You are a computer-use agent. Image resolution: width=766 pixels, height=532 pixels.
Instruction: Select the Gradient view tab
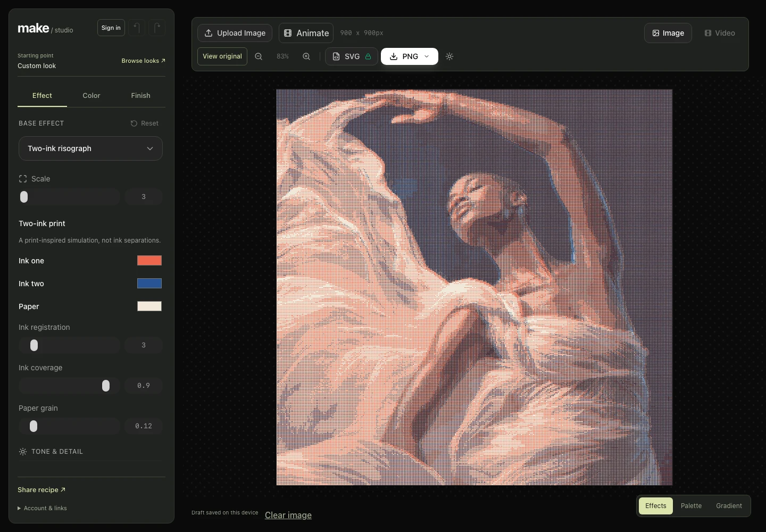(x=729, y=506)
